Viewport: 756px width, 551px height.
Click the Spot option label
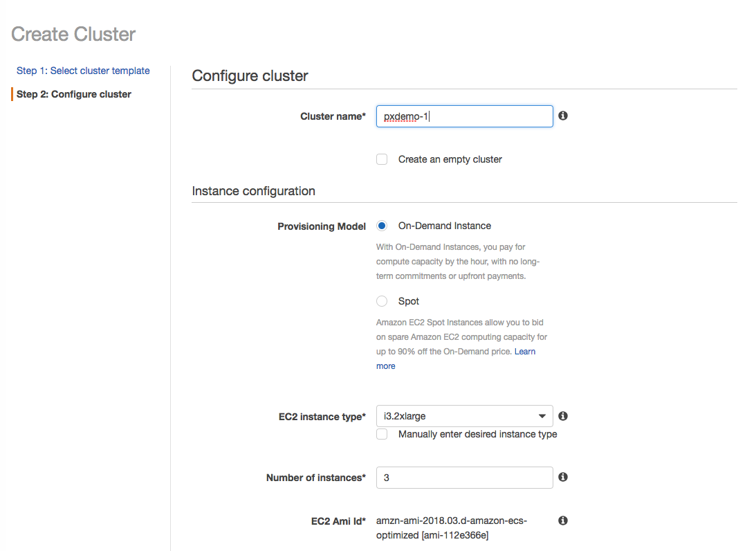[408, 301]
